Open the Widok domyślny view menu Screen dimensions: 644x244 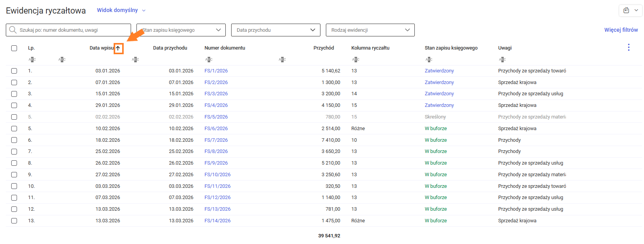point(121,10)
